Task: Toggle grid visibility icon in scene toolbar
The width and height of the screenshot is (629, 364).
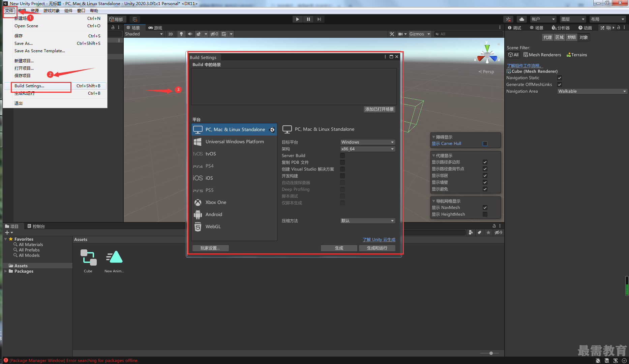Action: tap(224, 34)
